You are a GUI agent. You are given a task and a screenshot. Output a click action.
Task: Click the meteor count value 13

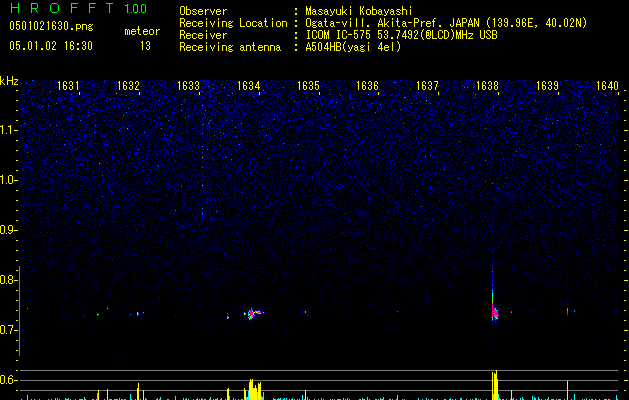[x=145, y=46]
